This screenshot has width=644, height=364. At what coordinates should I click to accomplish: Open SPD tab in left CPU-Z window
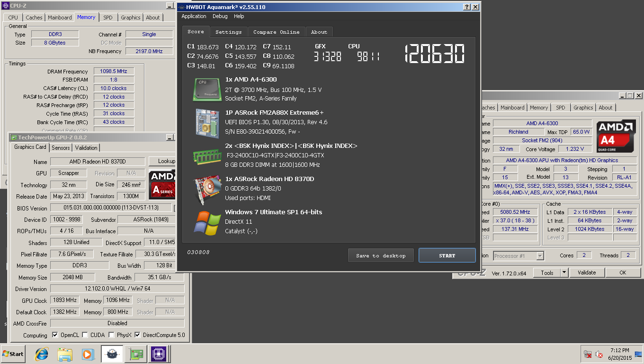108,18
